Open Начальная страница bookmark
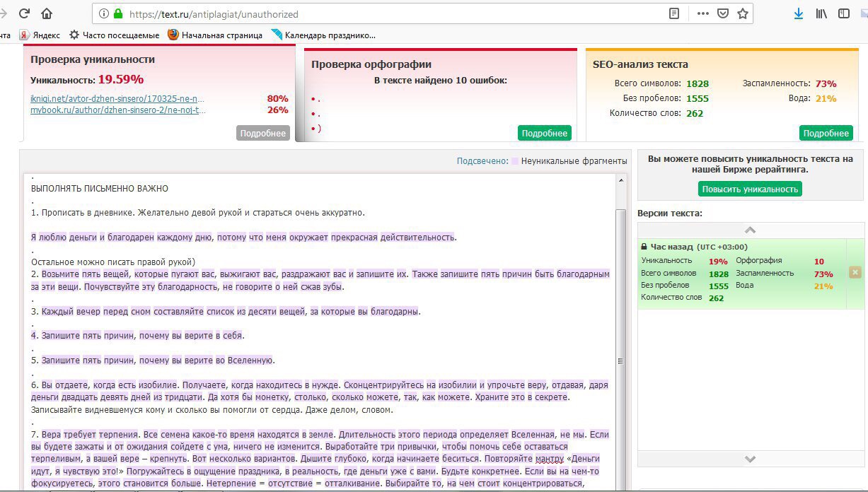Screen dimensions: 868x492 tap(215, 35)
